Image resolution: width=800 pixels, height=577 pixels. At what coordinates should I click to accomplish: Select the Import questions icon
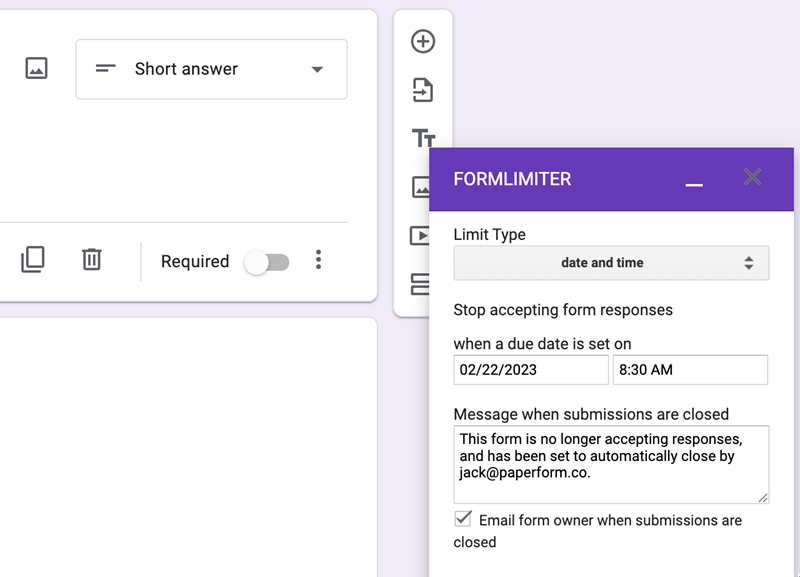pos(423,90)
